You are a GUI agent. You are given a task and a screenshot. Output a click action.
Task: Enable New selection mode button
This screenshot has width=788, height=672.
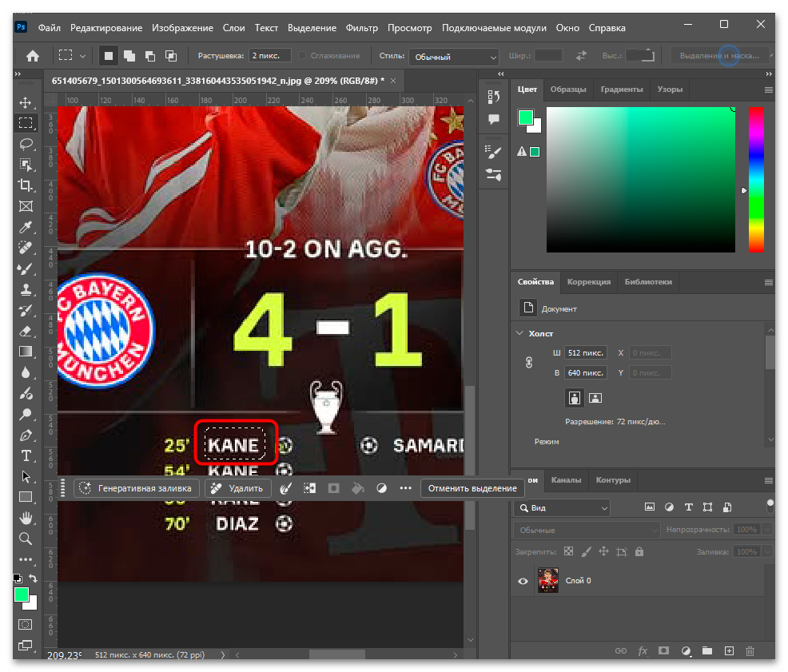(x=108, y=56)
